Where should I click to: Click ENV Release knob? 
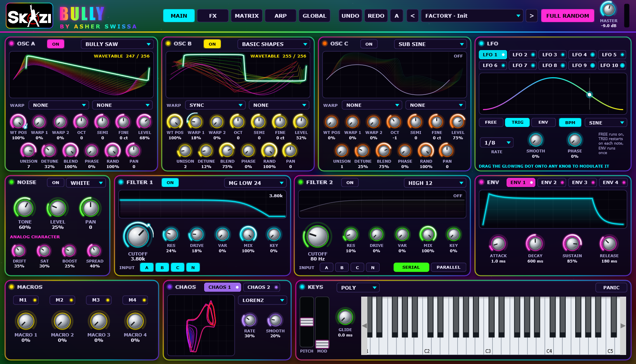(609, 244)
